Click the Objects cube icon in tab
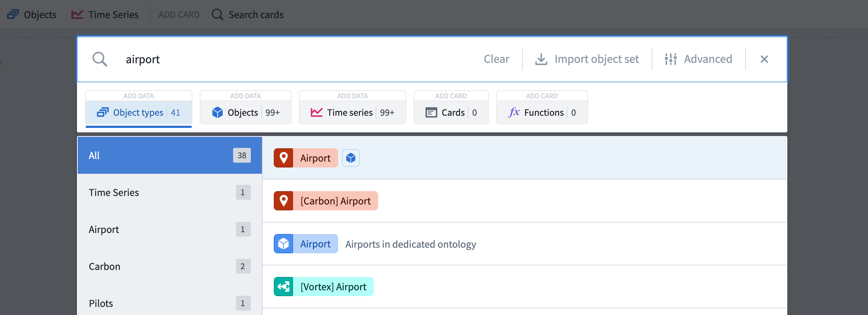 (218, 112)
